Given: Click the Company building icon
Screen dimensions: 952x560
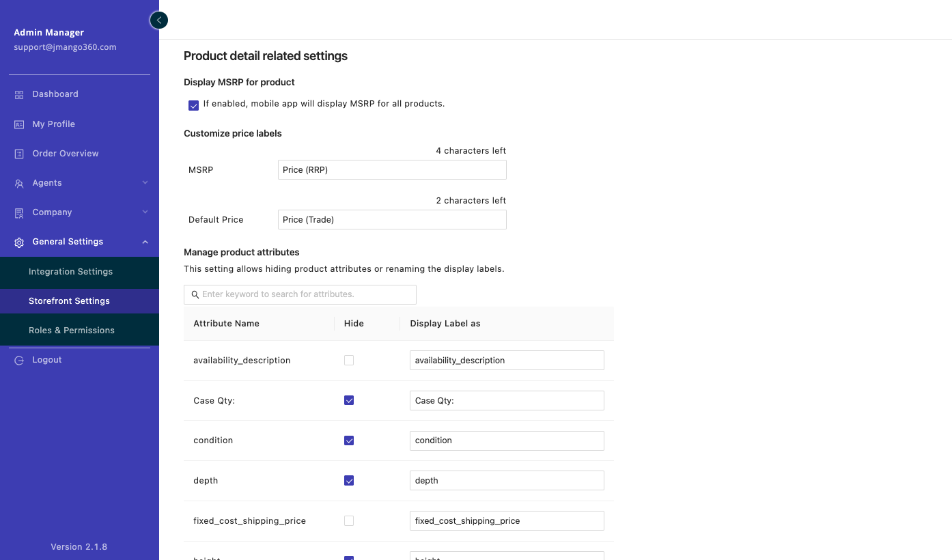Looking at the screenshot, I should point(19,213).
